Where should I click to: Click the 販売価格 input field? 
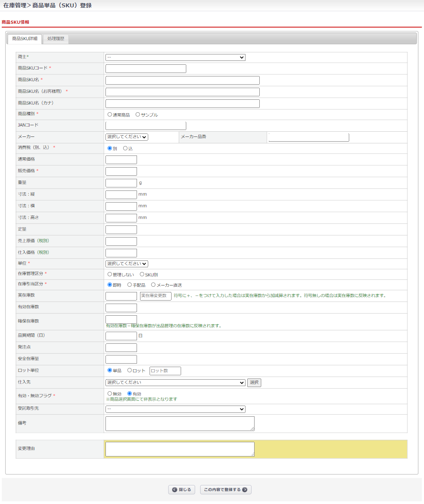click(121, 171)
